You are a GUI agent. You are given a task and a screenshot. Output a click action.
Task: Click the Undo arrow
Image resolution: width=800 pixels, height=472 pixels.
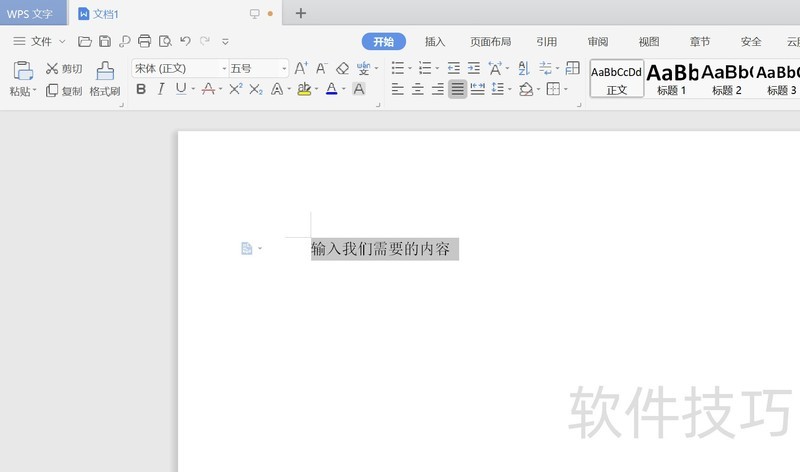(x=185, y=41)
